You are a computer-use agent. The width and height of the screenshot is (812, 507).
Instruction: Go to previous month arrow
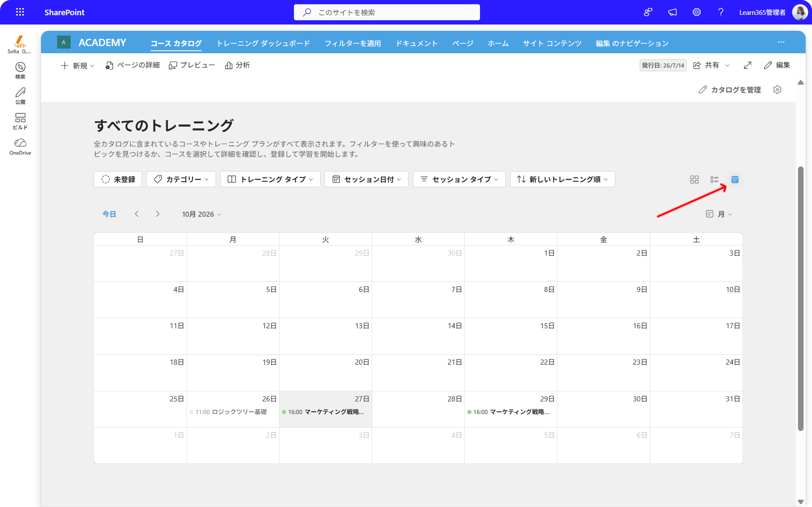(x=137, y=214)
